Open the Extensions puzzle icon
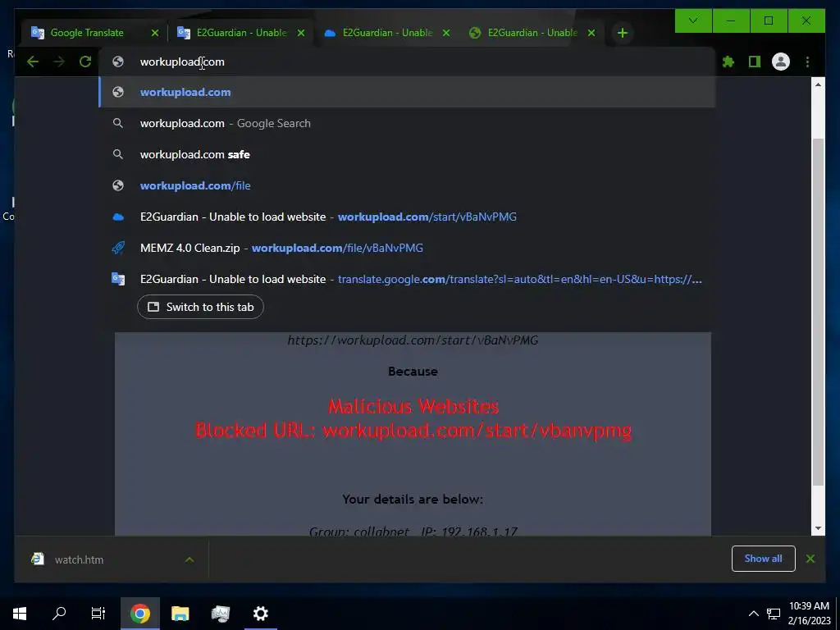 (x=728, y=62)
